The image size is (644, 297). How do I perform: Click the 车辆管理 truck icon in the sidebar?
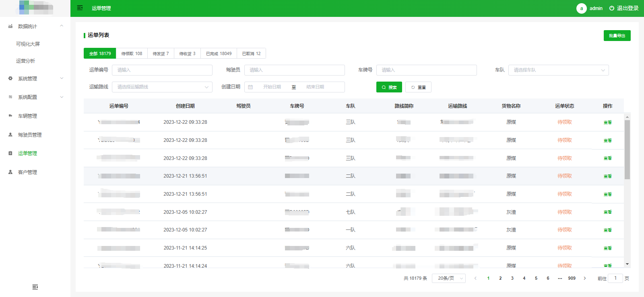(10, 116)
